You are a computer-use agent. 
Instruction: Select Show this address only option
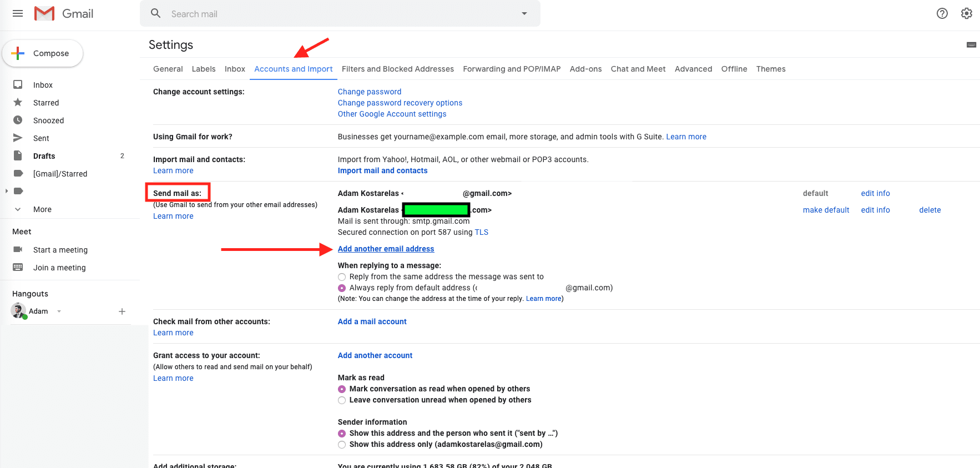342,445
